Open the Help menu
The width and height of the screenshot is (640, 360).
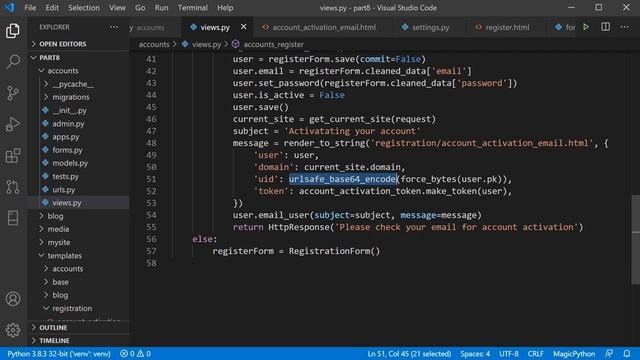pos(225,7)
